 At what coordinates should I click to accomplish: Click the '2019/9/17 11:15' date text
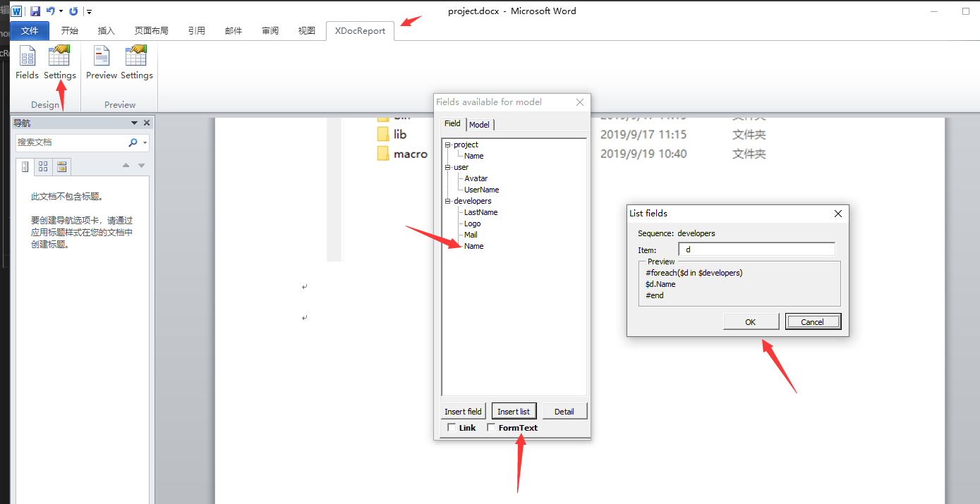tap(643, 134)
